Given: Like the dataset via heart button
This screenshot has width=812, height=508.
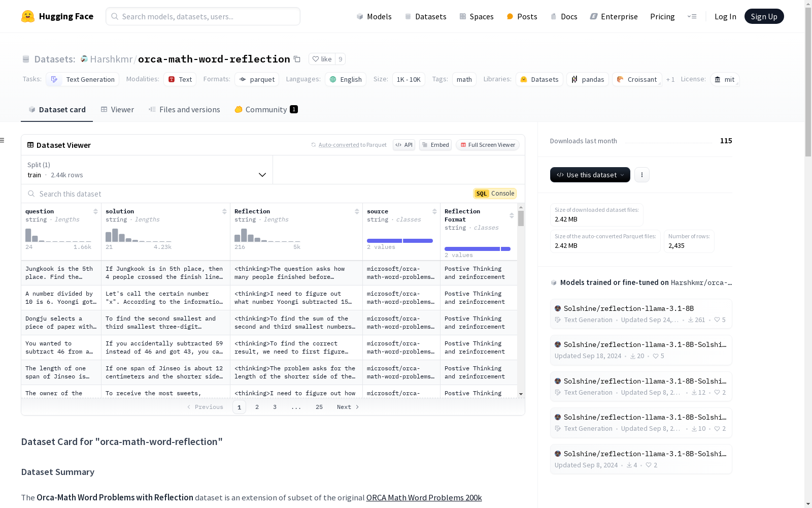Looking at the screenshot, I should (x=322, y=59).
